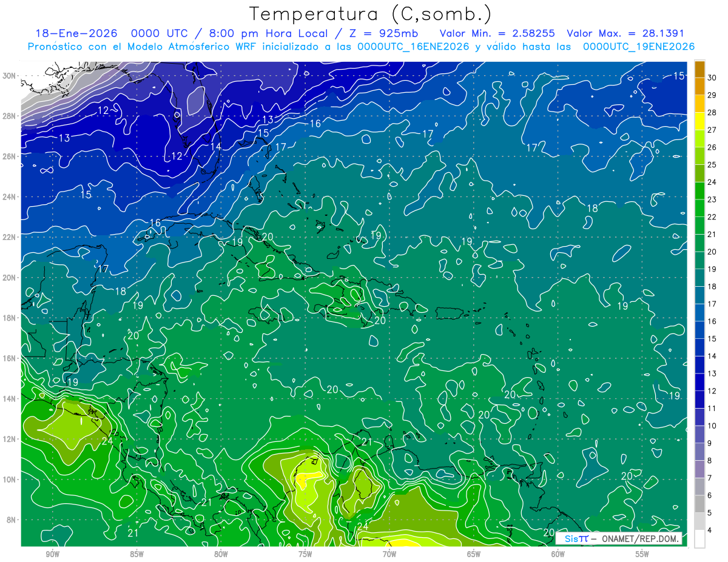This screenshot has width=728, height=562.
Task: Click the yellow swatch between 27 and 28
Action: click(x=699, y=121)
